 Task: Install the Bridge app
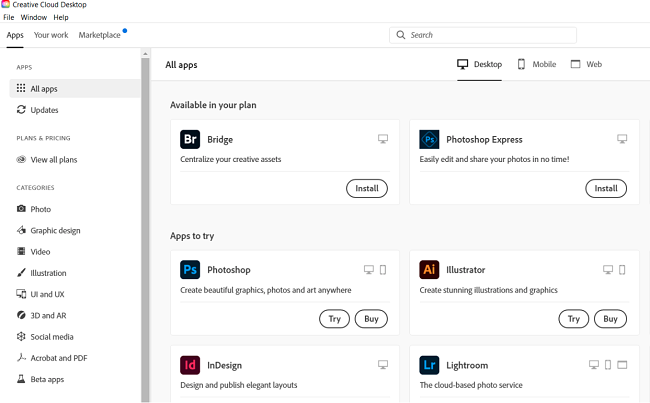coord(367,188)
